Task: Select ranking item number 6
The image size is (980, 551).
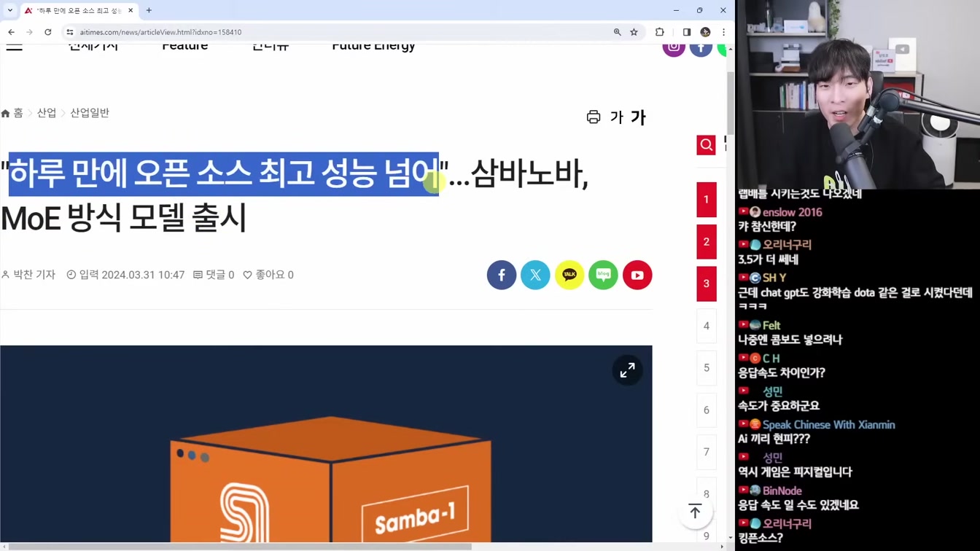Action: tap(707, 410)
